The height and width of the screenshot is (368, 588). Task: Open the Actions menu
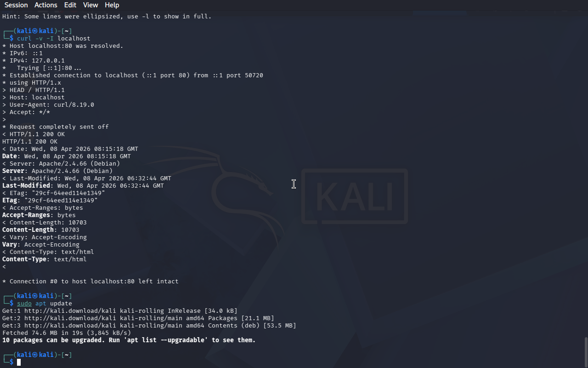pyautogui.click(x=46, y=5)
